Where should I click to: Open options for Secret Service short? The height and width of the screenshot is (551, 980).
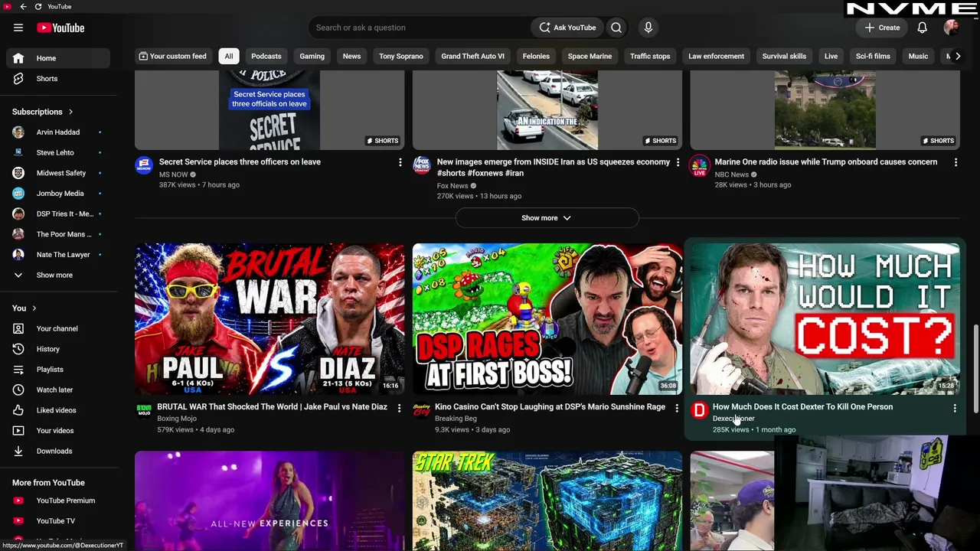(x=400, y=162)
